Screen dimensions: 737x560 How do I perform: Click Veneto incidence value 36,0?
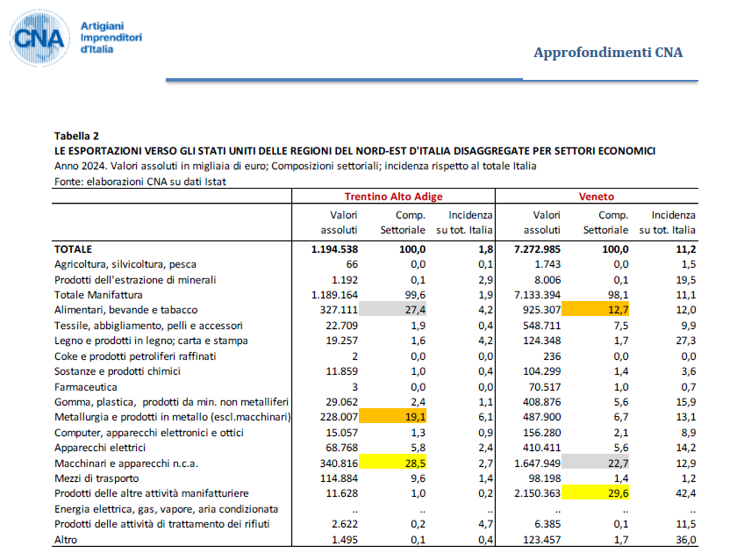tap(686, 540)
